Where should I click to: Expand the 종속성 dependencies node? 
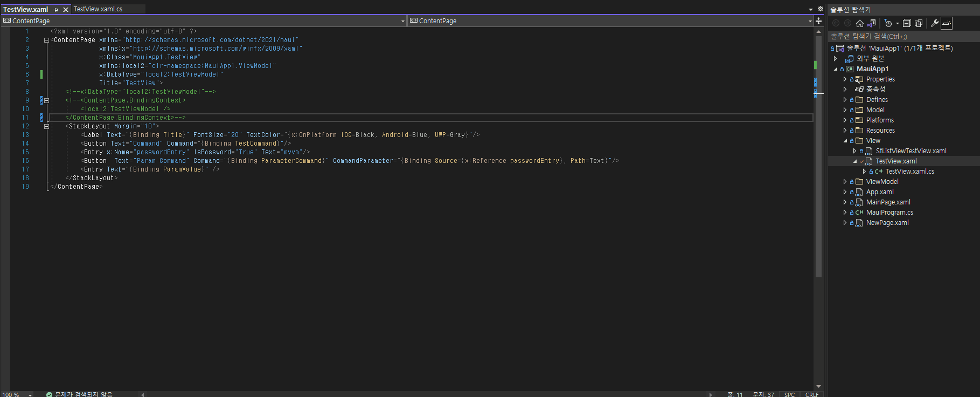(x=845, y=90)
